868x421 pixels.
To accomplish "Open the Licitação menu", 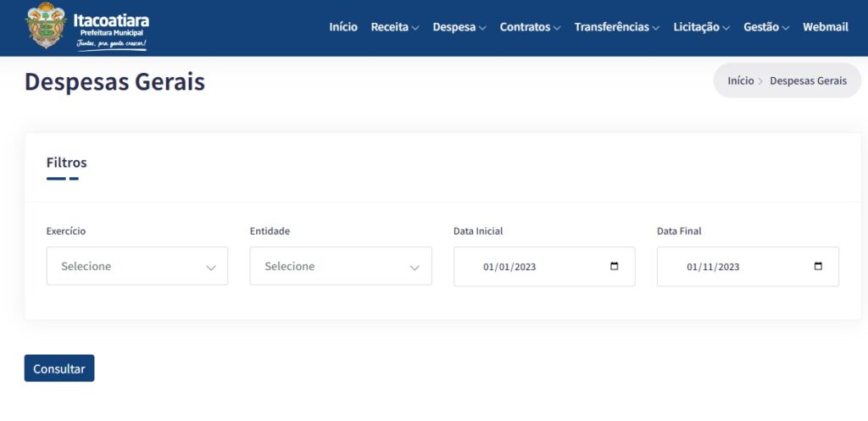I will click(x=701, y=26).
